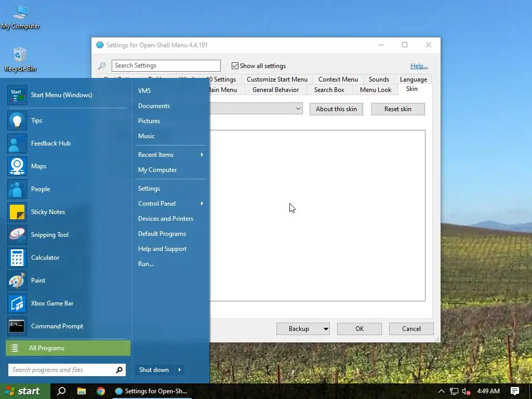Image resolution: width=532 pixels, height=399 pixels.
Task: Click Reset skin button
Action: point(397,109)
